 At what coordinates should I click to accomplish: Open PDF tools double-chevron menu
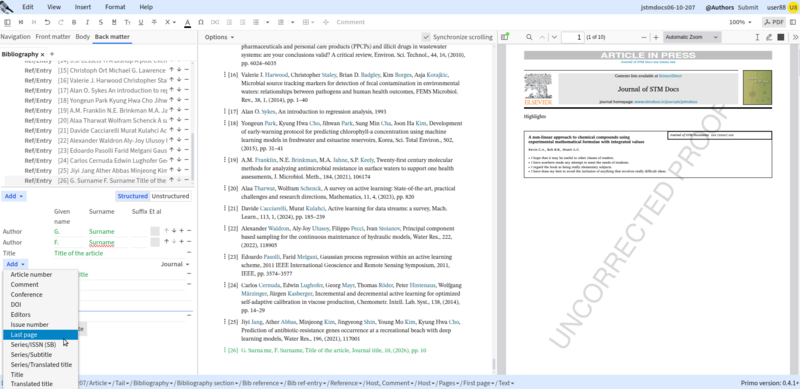tap(794, 37)
